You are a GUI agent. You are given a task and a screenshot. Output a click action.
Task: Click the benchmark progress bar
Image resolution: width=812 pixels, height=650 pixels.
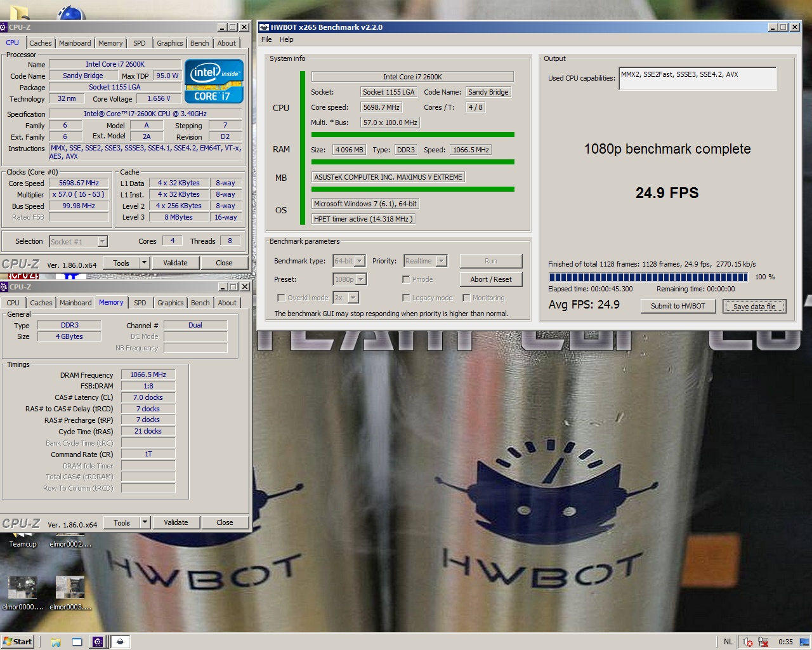648,277
